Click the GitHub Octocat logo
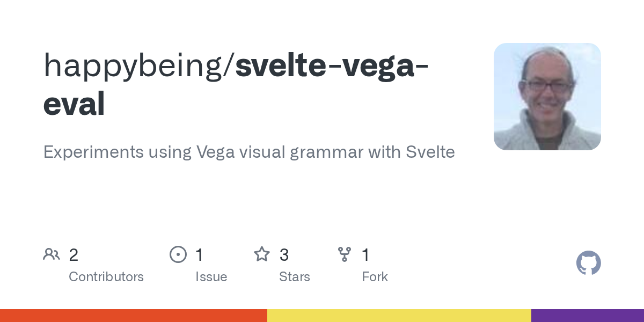The height and width of the screenshot is (322, 644). (x=588, y=263)
